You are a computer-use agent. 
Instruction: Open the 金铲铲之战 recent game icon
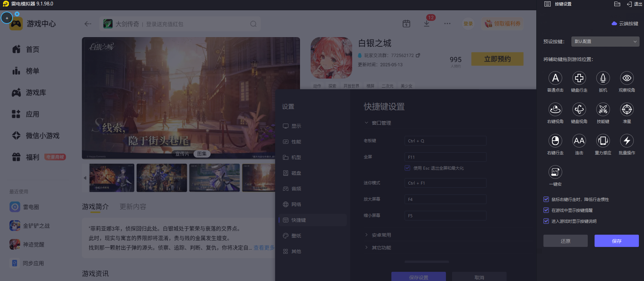tap(15, 225)
